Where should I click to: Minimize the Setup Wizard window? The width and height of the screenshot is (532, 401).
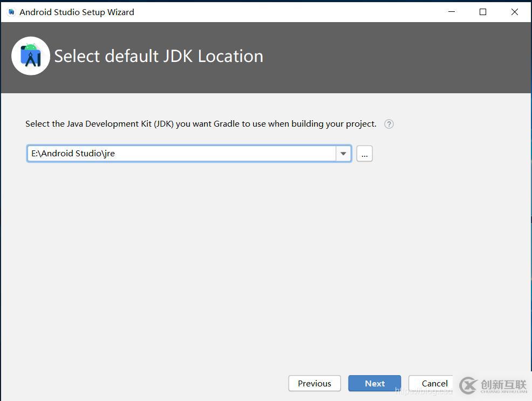(452, 12)
